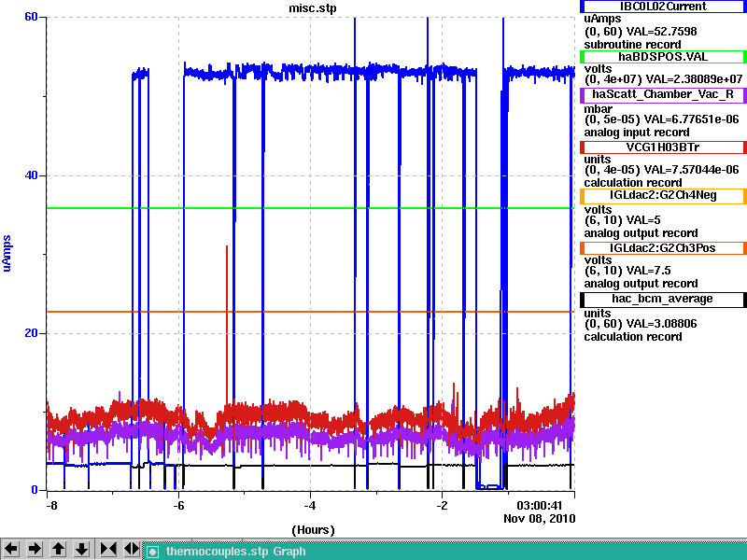Select the hac_bcm_average legend entry
Screen dimensions: 747x560
point(663,300)
